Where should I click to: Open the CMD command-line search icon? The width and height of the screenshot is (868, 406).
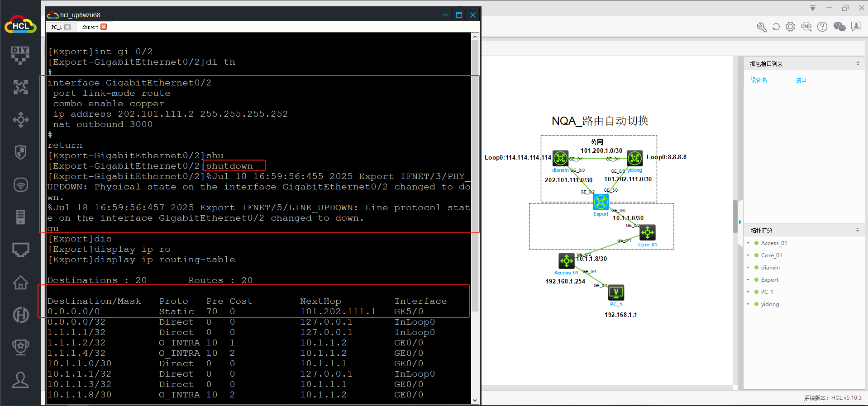806,27
